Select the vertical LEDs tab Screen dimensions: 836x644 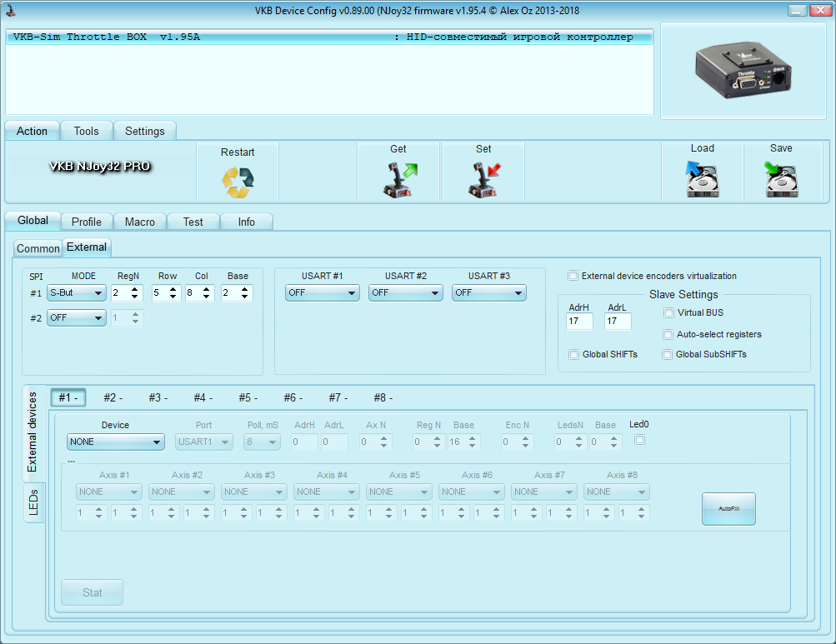click(x=34, y=503)
